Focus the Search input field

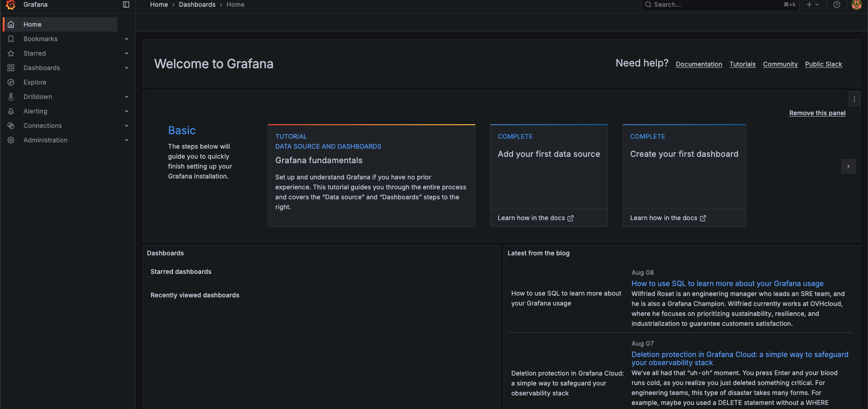(720, 5)
